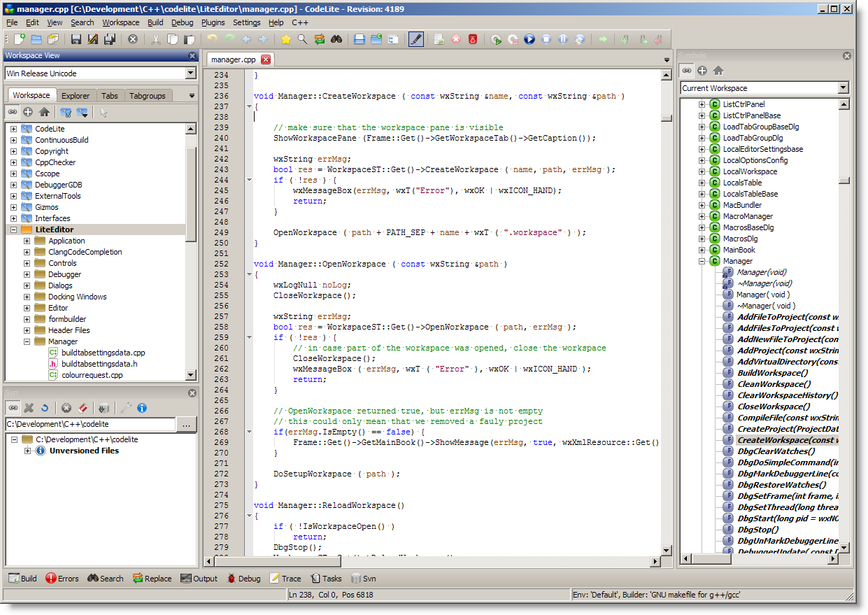868x615 pixels.
Task: Click the magnifier search icon in toolbar
Action: pos(302,39)
